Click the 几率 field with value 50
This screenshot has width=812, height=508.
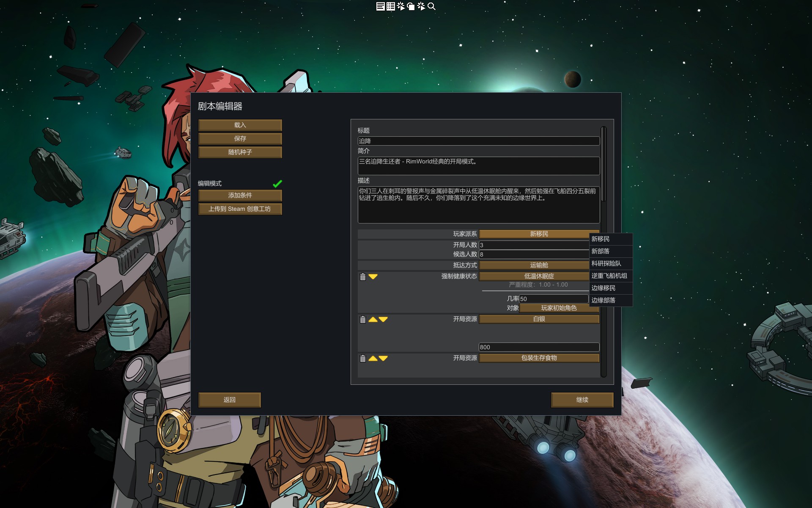click(x=554, y=299)
